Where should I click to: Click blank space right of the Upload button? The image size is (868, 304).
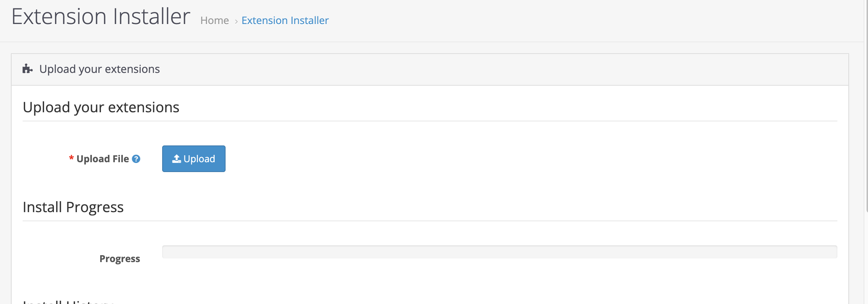pos(437,159)
